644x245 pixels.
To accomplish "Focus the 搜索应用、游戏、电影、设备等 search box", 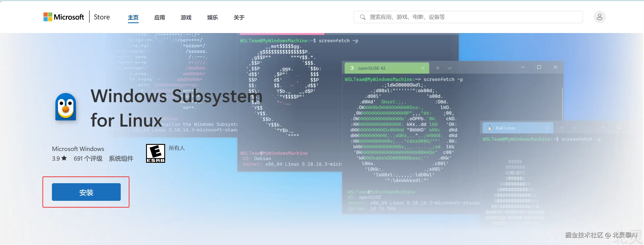I will [468, 17].
